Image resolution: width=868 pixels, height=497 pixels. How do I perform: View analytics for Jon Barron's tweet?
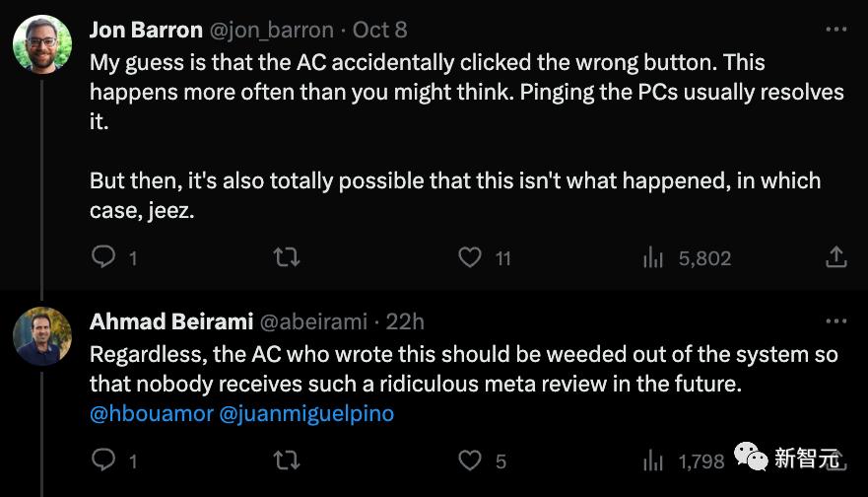pyautogui.click(x=653, y=258)
